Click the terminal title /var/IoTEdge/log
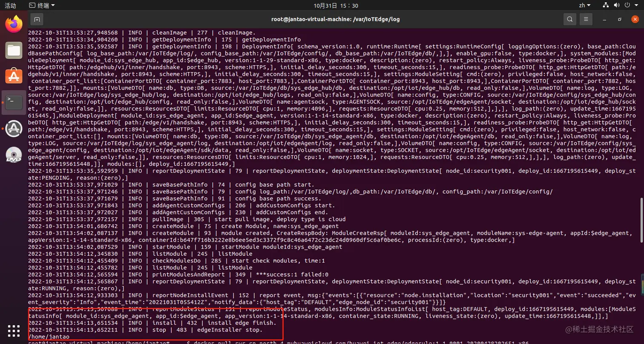The height and width of the screenshot is (344, 644). 336,19
